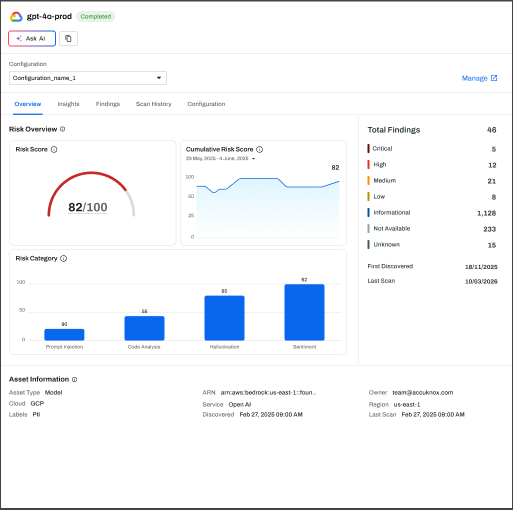Click the Risk Category info icon

tap(63, 258)
